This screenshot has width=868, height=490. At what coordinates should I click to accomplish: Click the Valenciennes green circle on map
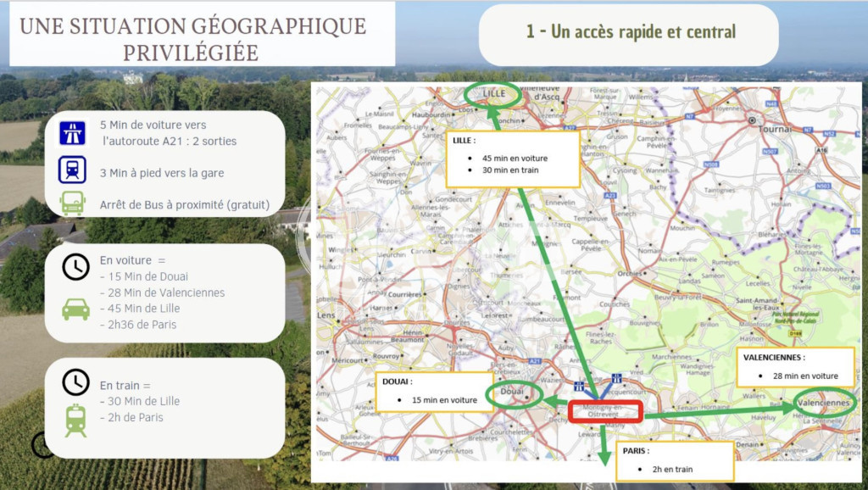click(x=825, y=403)
